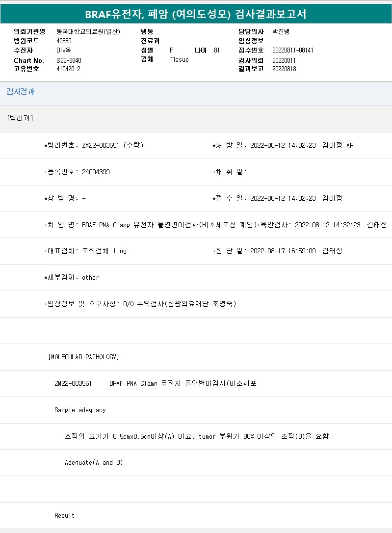Select the 처방일 row with AP
The height and width of the screenshot is (533, 392).
coord(283,145)
